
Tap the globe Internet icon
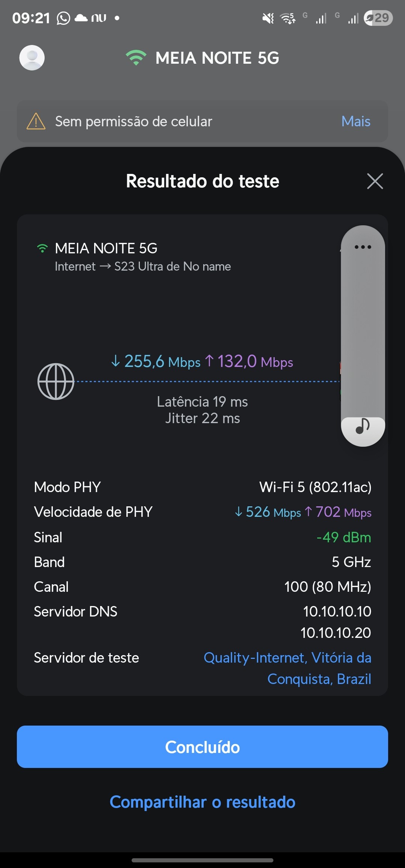coord(56,382)
